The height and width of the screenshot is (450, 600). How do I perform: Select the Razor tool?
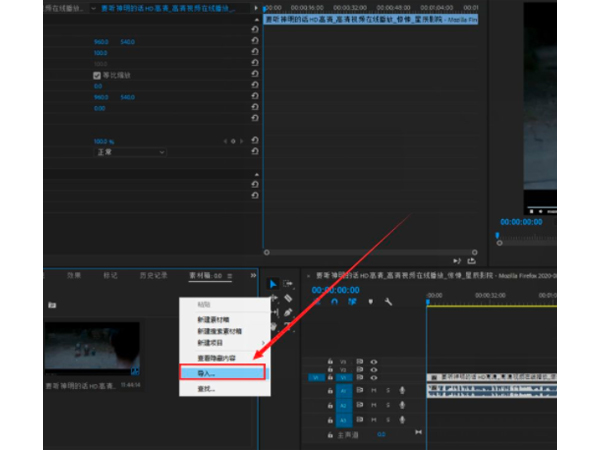point(288,298)
